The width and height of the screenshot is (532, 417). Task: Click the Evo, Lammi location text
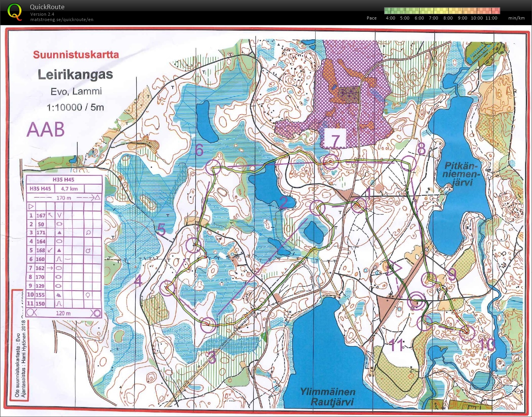pyautogui.click(x=76, y=92)
